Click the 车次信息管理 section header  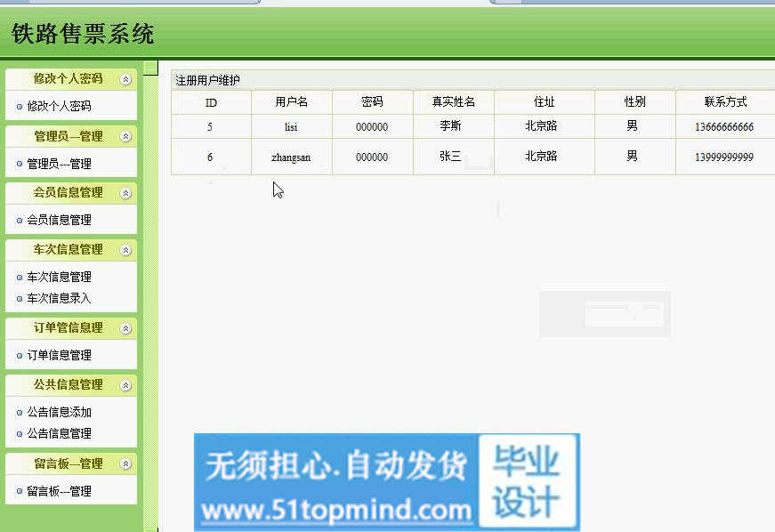70,250
